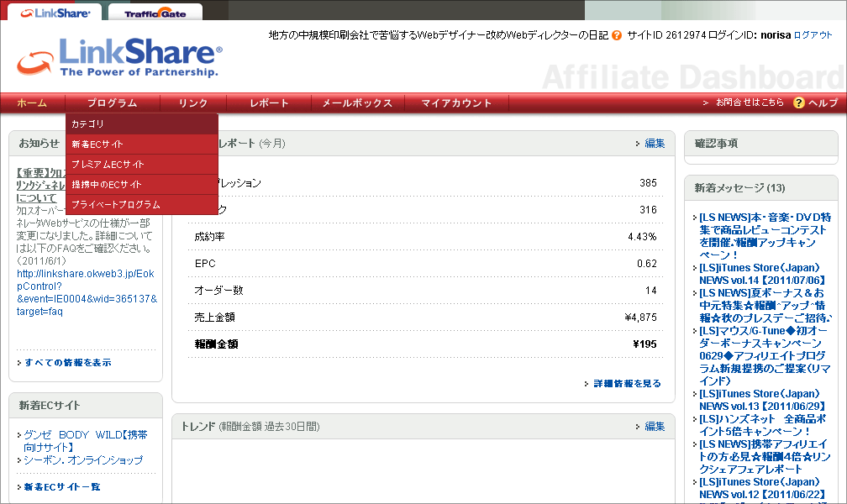Image resolution: width=847 pixels, height=504 pixels.
Task: Click the login ID norisa
Action: (776, 35)
